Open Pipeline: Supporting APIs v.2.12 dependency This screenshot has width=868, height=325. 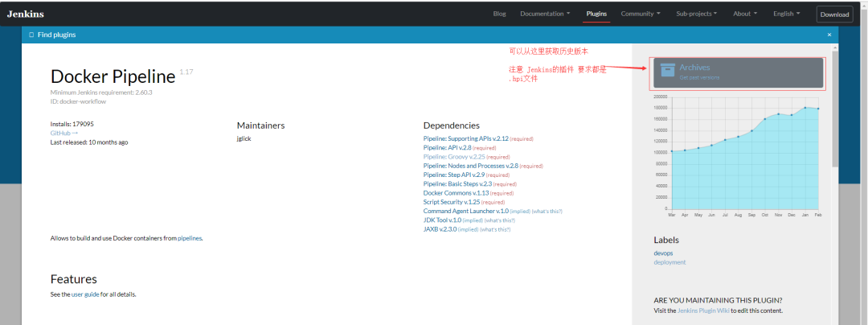pyautogui.click(x=465, y=138)
